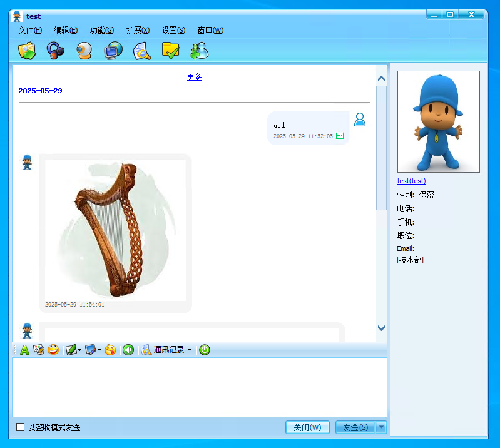Open the emoticon smiley picker
The height and width of the screenshot is (448, 500).
[53, 350]
